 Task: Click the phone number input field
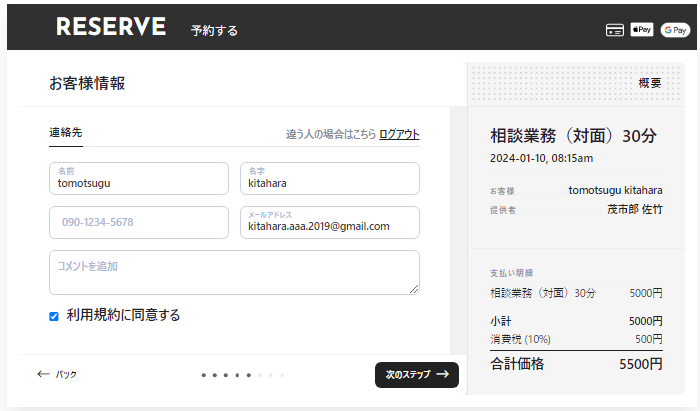(x=139, y=222)
